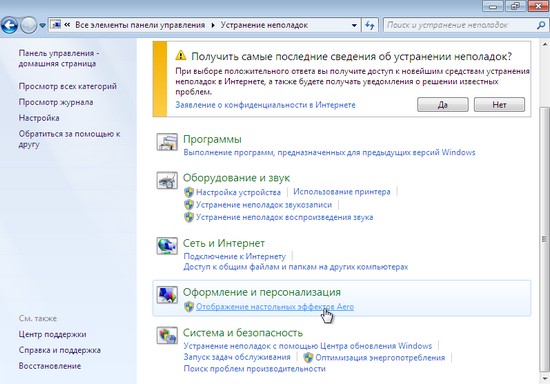Viewport: 550px width, 384px height.
Task: Open 'Обратиться за помощью к другу'
Action: 69,139
